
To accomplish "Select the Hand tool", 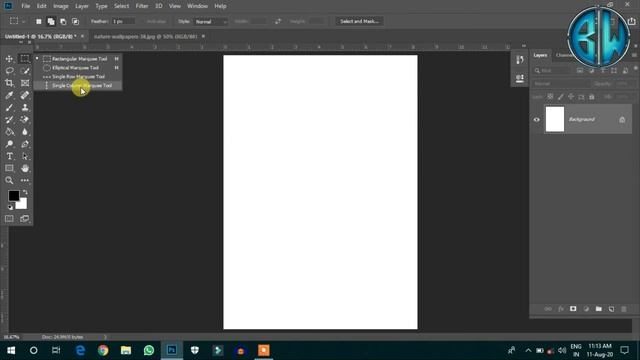I will [25, 168].
